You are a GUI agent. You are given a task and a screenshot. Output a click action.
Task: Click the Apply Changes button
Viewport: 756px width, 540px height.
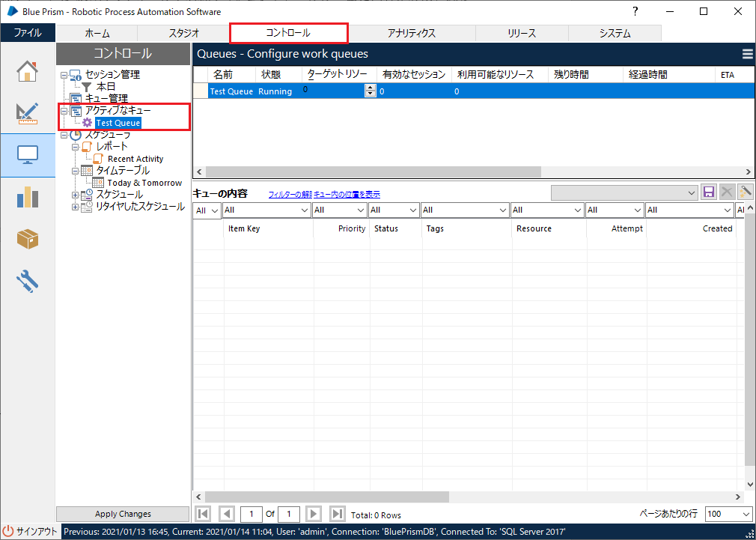(123, 514)
